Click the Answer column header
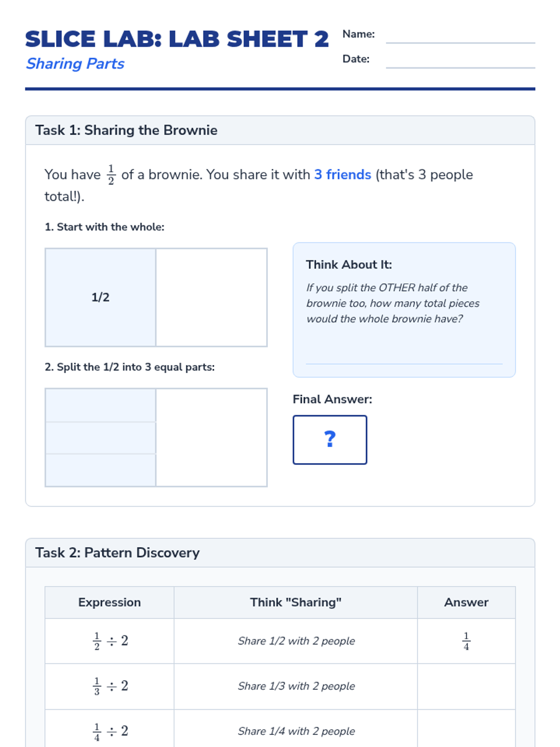This screenshot has height=747, width=560. [x=466, y=602]
